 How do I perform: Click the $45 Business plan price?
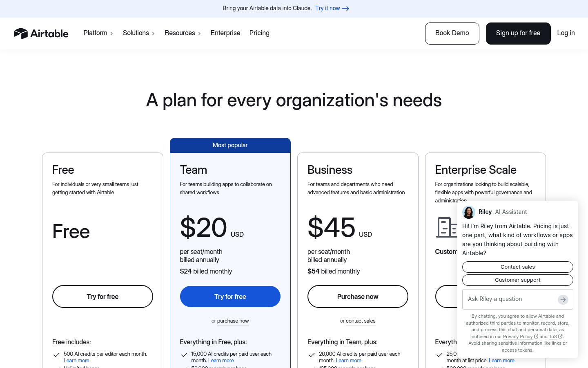click(331, 227)
